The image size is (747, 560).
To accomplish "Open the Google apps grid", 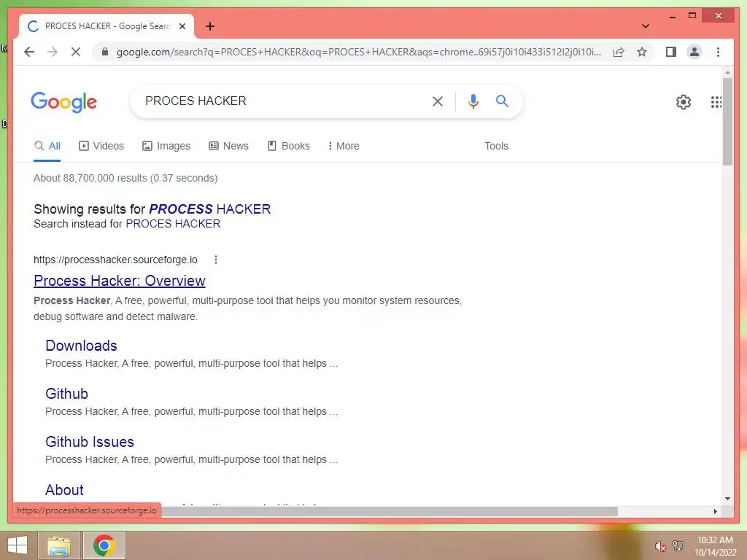I will (716, 101).
